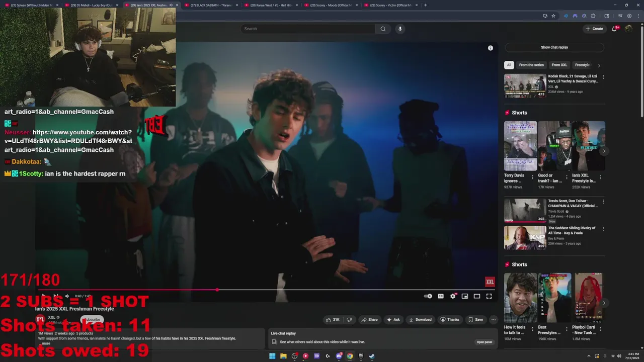Open Steam from taskbar
The image size is (644, 362).
pos(372,356)
